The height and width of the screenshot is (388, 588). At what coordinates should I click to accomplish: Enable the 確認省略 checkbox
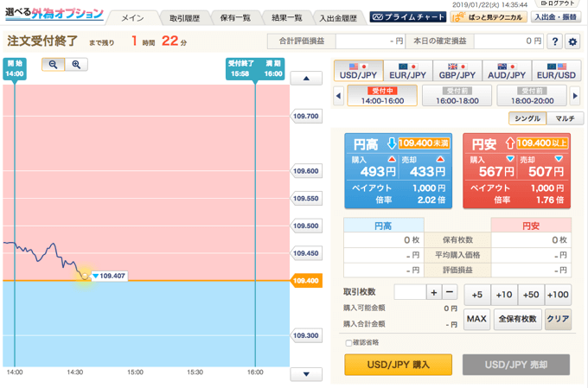click(348, 343)
